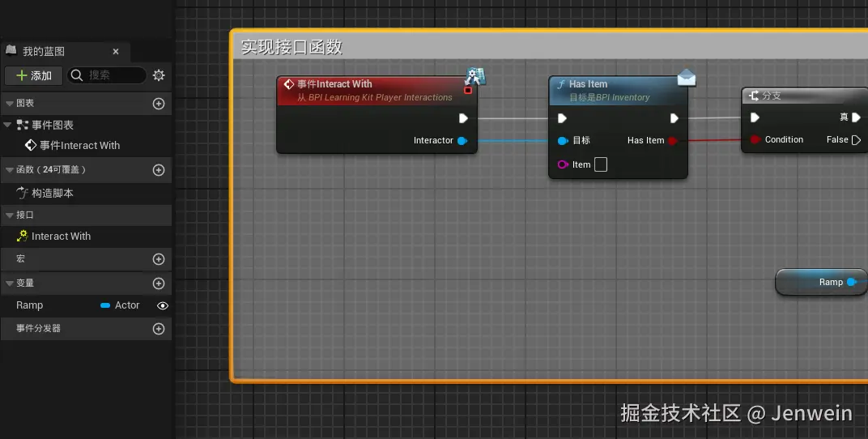The height and width of the screenshot is (439, 868).
Task: Collapse the 图表 section
Action: 10,104
